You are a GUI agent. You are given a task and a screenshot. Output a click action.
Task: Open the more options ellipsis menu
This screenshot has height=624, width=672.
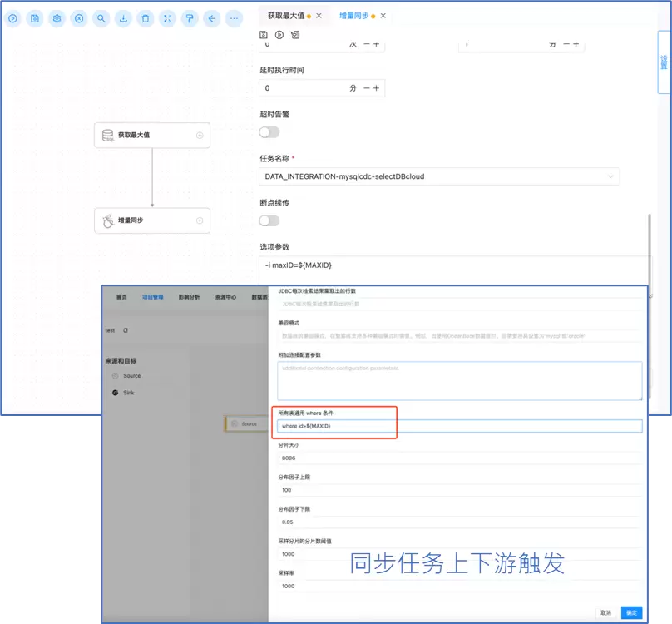234,18
